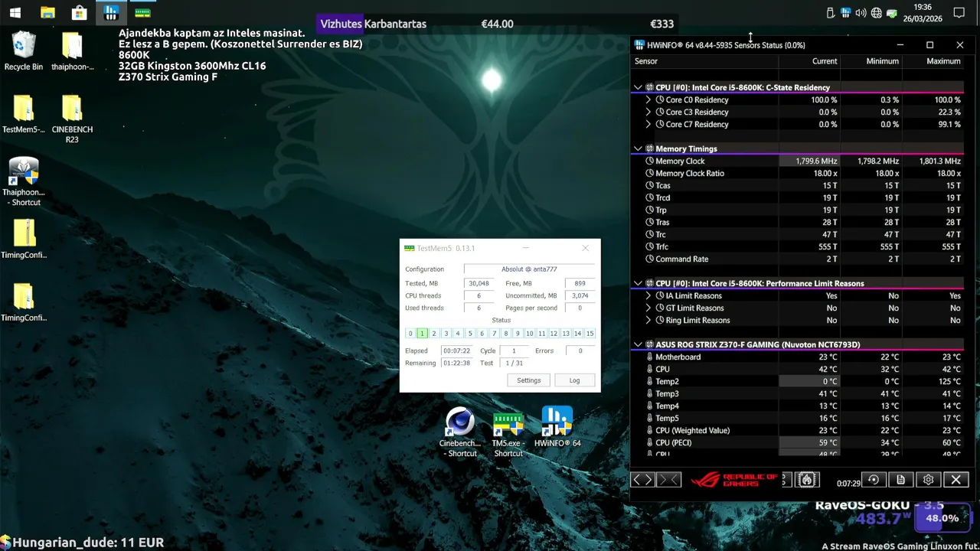Open Microsoft Store from the taskbar
The height and width of the screenshot is (551, 980).
coord(79,13)
